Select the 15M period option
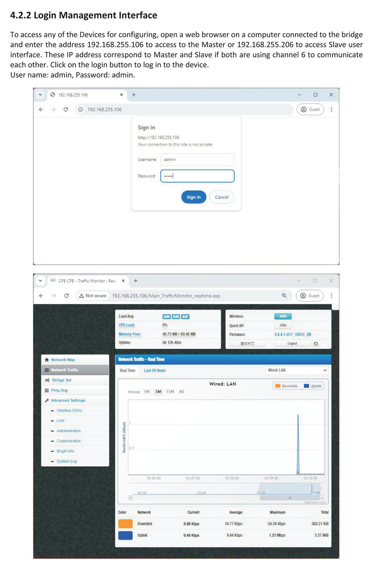This screenshot has height=588, width=372. point(170,392)
